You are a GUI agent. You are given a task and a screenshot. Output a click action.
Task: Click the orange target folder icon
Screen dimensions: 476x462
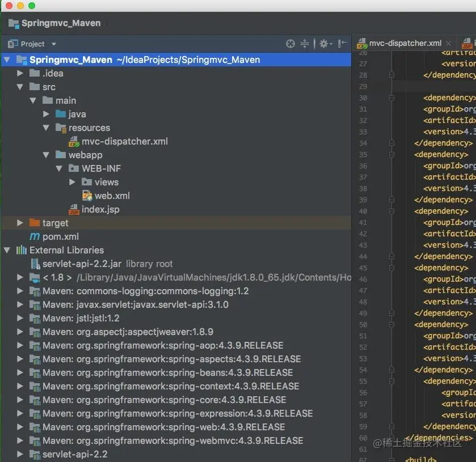click(35, 223)
